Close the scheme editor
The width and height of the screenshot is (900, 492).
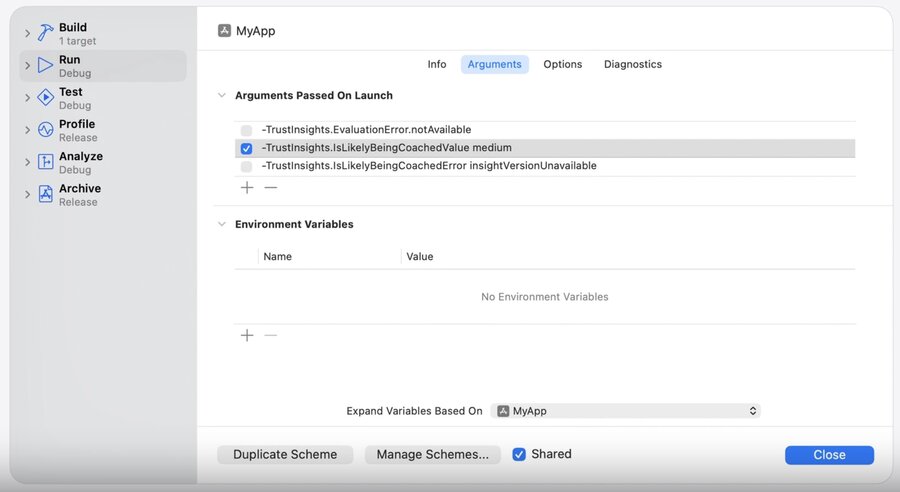point(829,455)
